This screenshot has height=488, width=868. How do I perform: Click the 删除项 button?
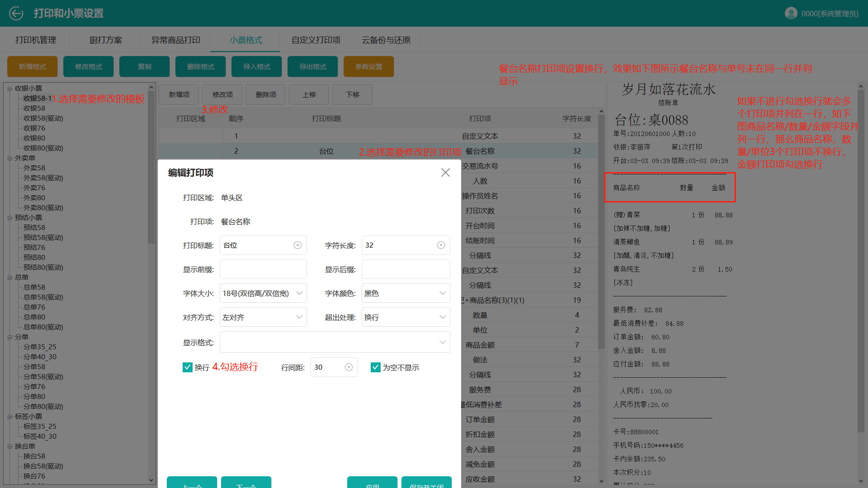(x=266, y=94)
